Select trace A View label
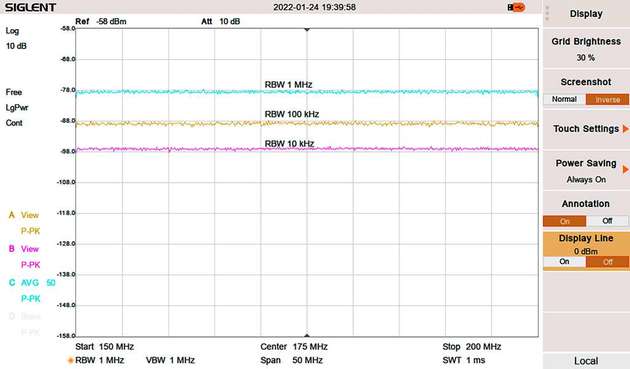 click(24, 215)
